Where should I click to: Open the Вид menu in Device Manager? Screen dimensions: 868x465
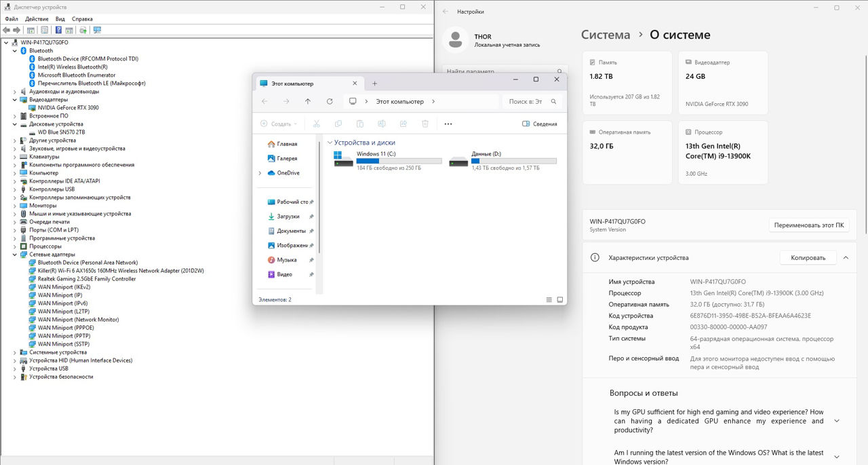click(x=60, y=19)
